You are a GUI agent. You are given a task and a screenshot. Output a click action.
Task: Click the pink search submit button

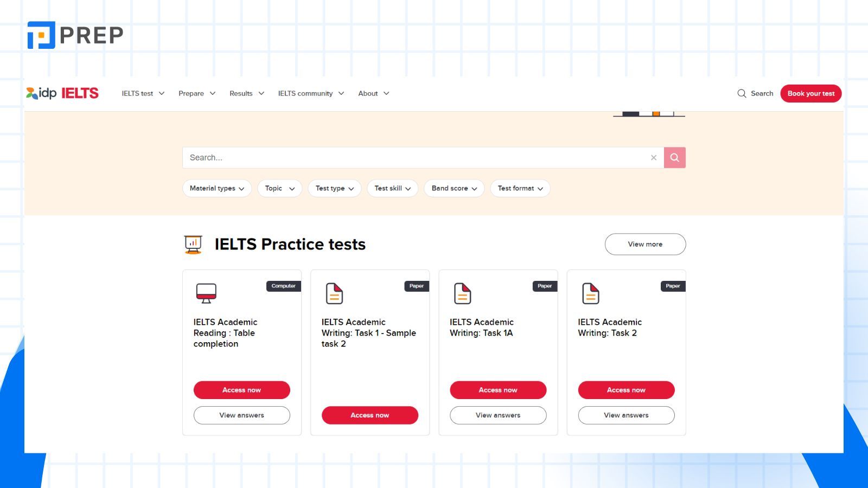click(675, 158)
